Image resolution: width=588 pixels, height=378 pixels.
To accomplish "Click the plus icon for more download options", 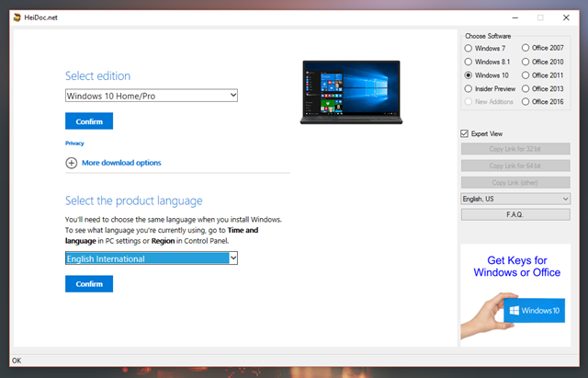I will coord(72,163).
